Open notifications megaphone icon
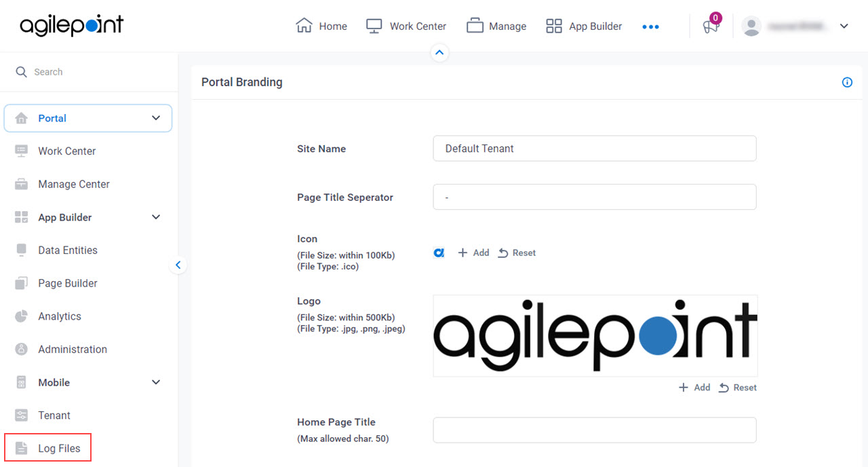The width and height of the screenshot is (868, 467). click(x=710, y=27)
